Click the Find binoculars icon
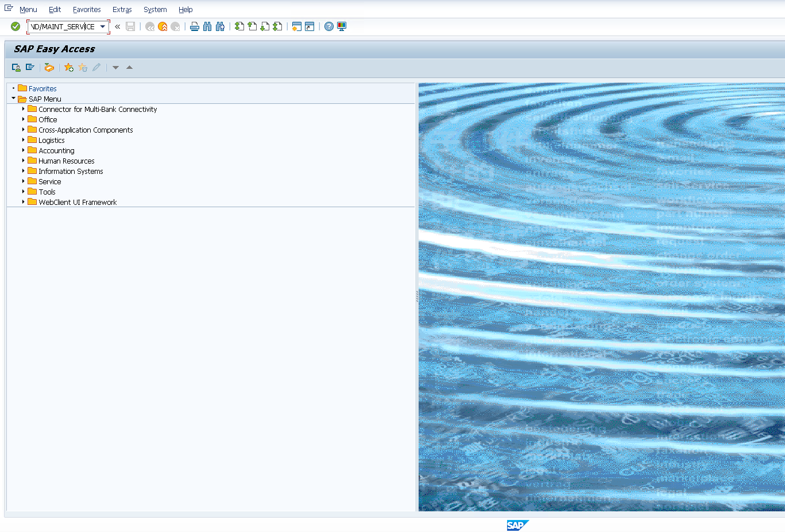The width and height of the screenshot is (785, 532). (207, 26)
